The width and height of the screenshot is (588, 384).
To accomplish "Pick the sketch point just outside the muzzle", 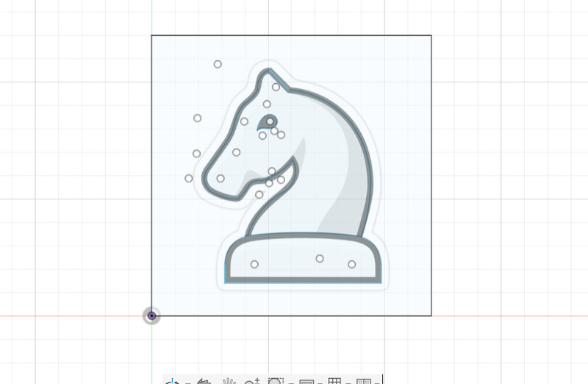I will point(189,178).
